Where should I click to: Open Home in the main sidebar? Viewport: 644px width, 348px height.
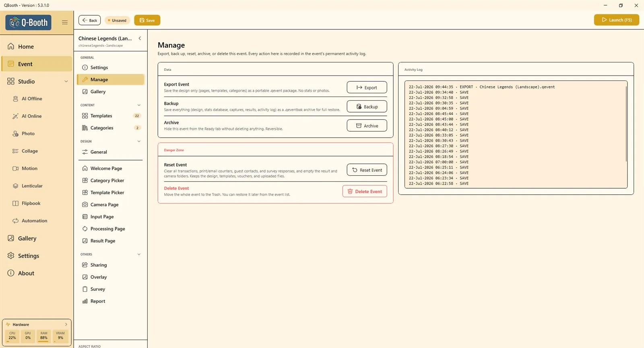pyautogui.click(x=37, y=47)
